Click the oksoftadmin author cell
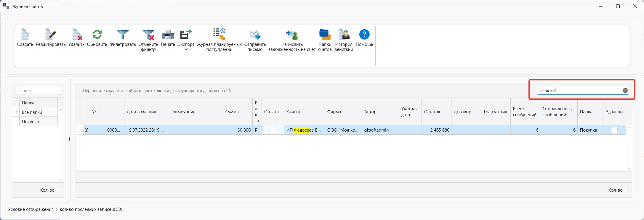The width and height of the screenshot is (644, 220). (380, 130)
